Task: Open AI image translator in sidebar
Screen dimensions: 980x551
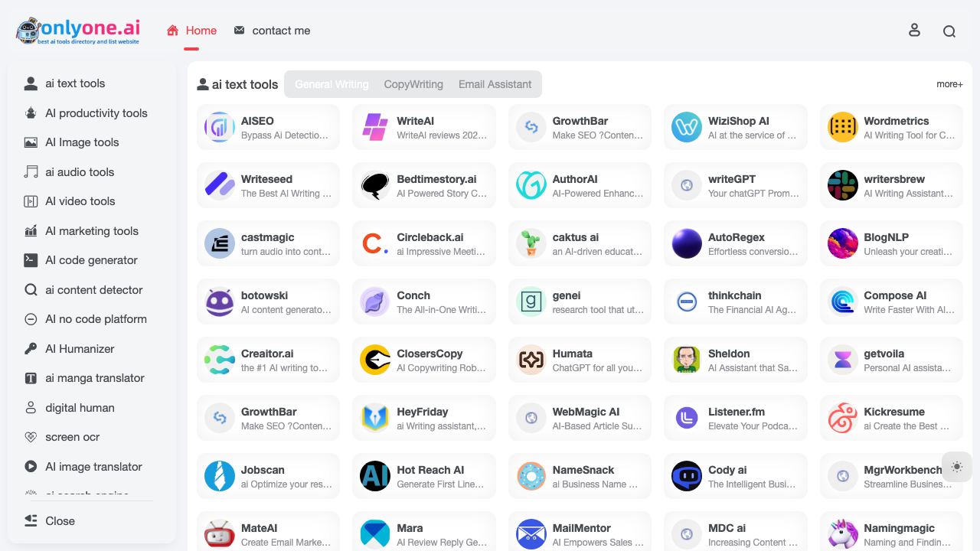Action: (92, 467)
